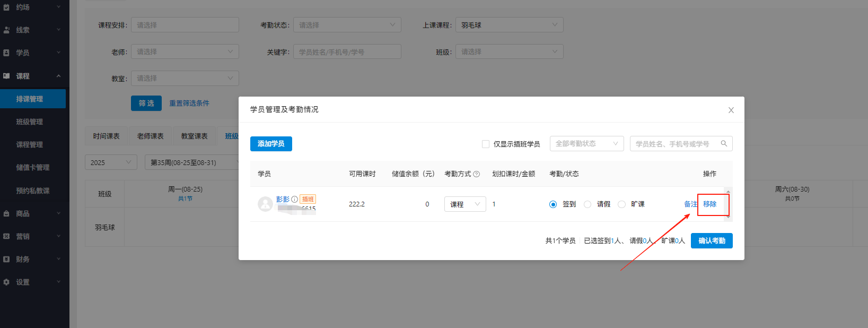Click the 学员 sidebar icon

[x=6, y=53]
